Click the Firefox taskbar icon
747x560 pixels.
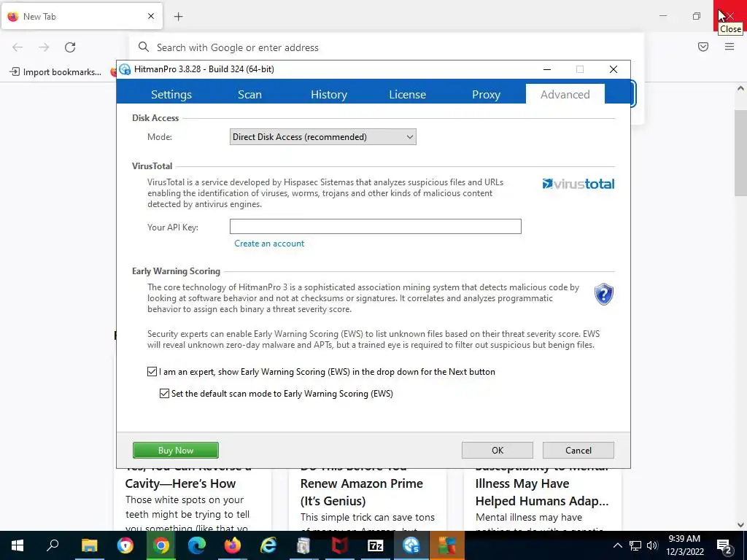click(233, 545)
